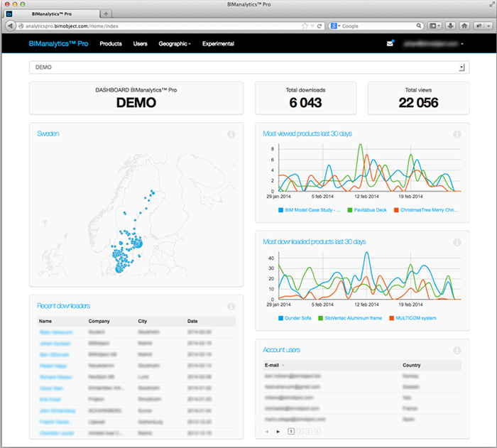Toggle ChristmasTree Merry orange legend swatch
This screenshot has width=497, height=448.
pos(396,210)
